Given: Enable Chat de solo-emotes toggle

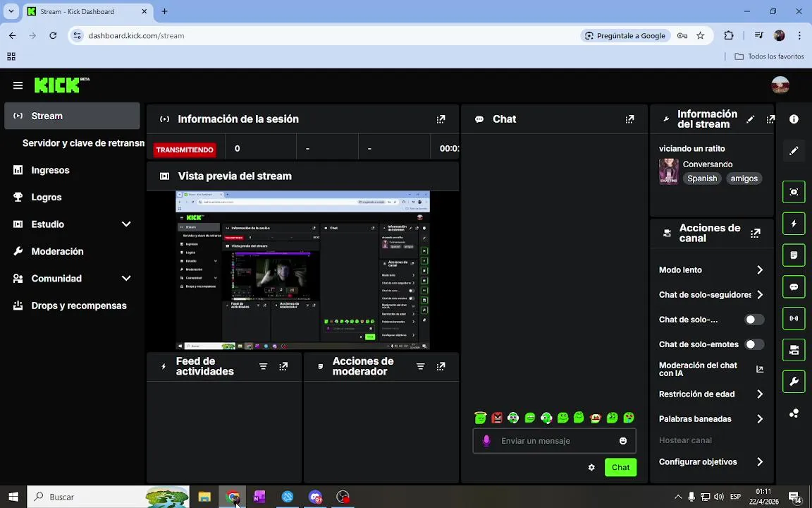Looking at the screenshot, I should 754,344.
